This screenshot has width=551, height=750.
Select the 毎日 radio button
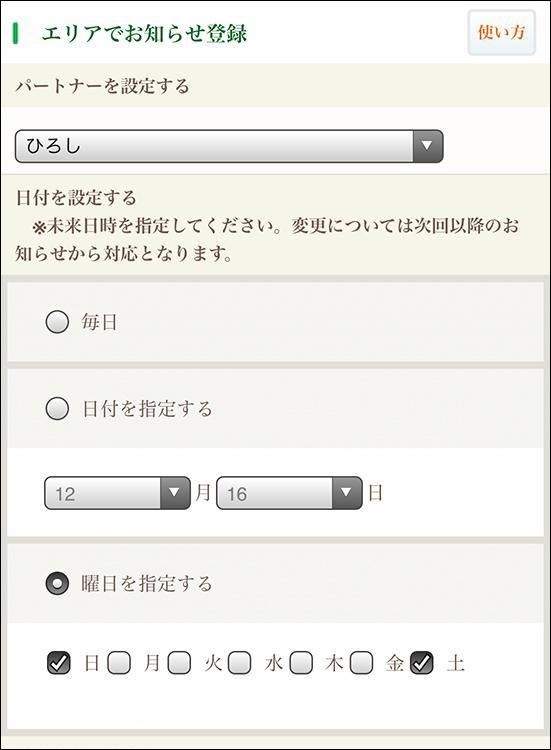[57, 321]
